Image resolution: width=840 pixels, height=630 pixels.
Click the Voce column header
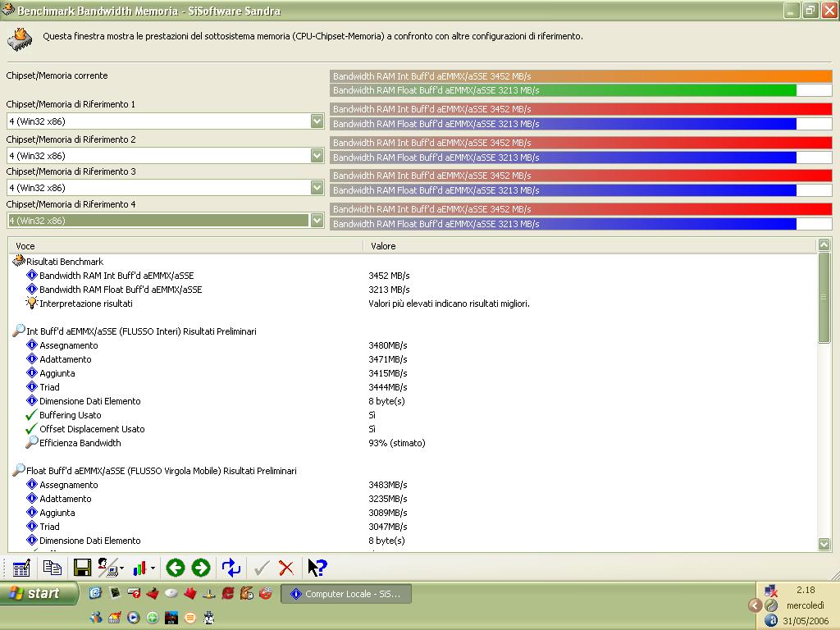(x=186, y=246)
